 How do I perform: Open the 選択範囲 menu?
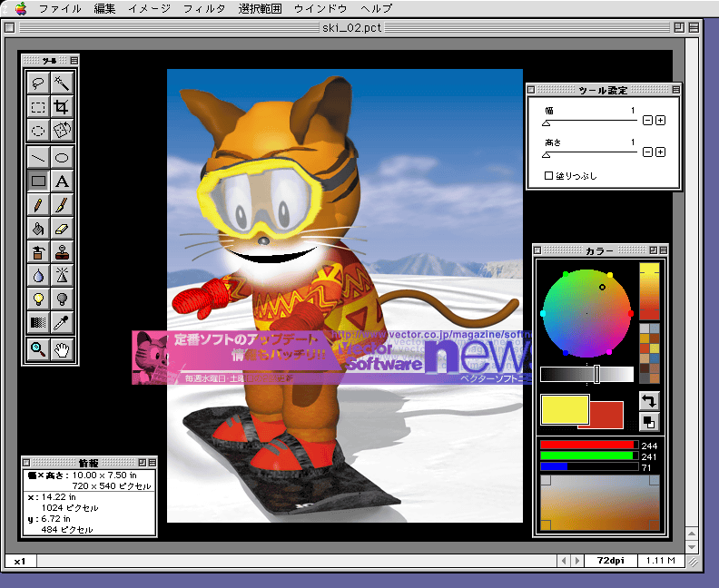260,8
